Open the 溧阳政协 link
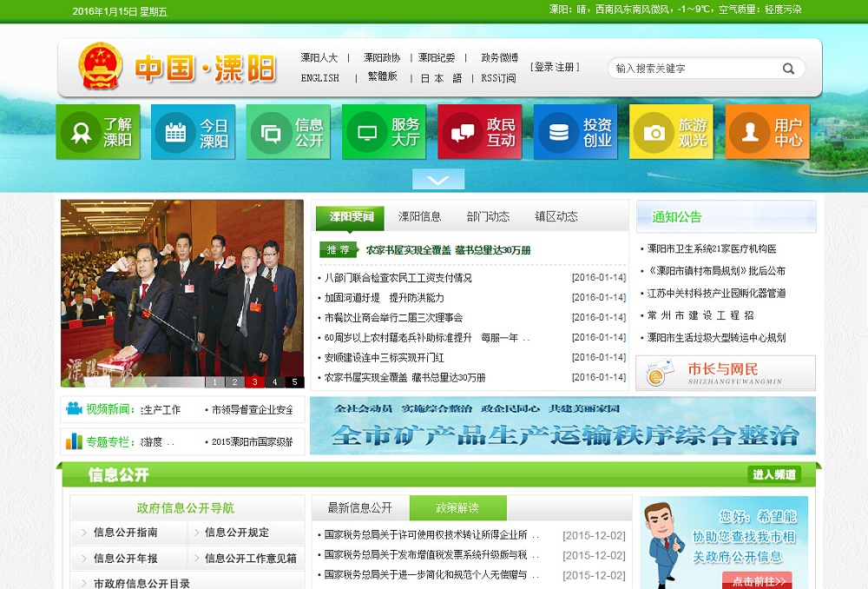Viewport: 868px width, 589px height. tap(382, 57)
